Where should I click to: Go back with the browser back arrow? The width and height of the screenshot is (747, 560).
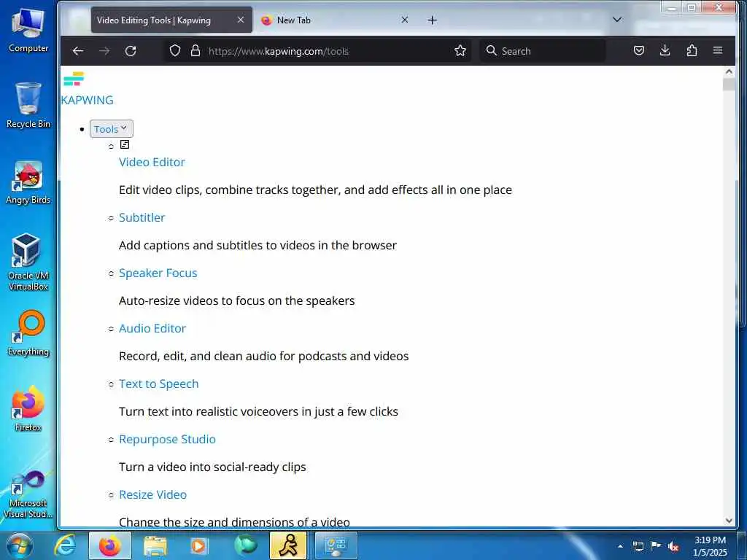78,51
